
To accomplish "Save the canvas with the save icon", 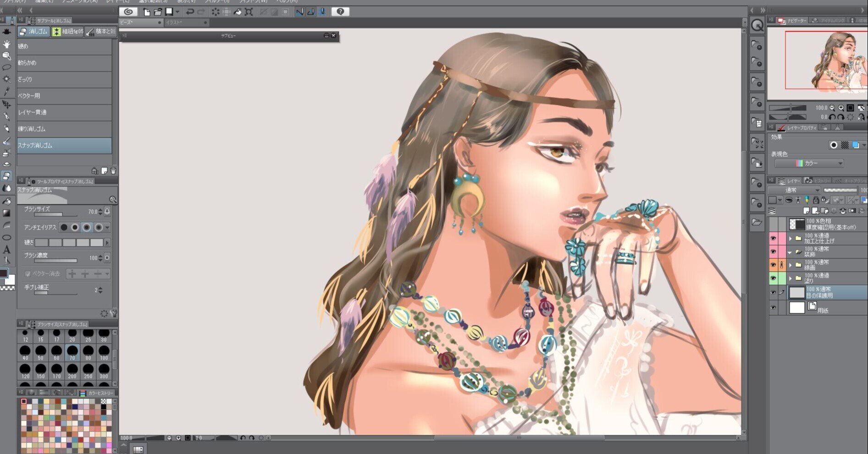I will coord(169,12).
